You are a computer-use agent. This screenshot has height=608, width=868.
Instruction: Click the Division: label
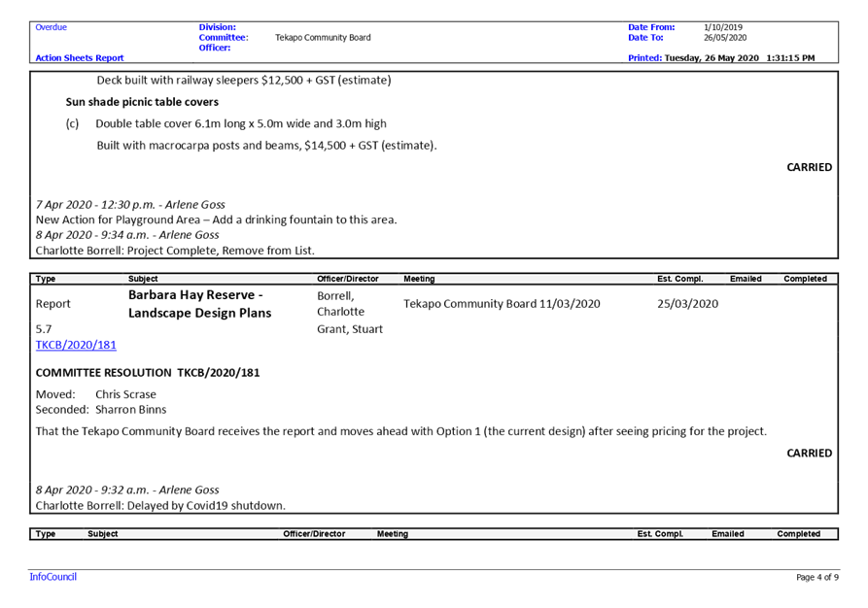click(x=218, y=27)
